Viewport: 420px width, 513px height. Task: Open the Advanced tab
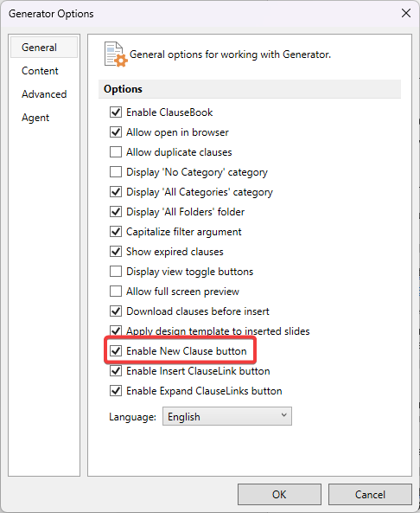(x=44, y=94)
